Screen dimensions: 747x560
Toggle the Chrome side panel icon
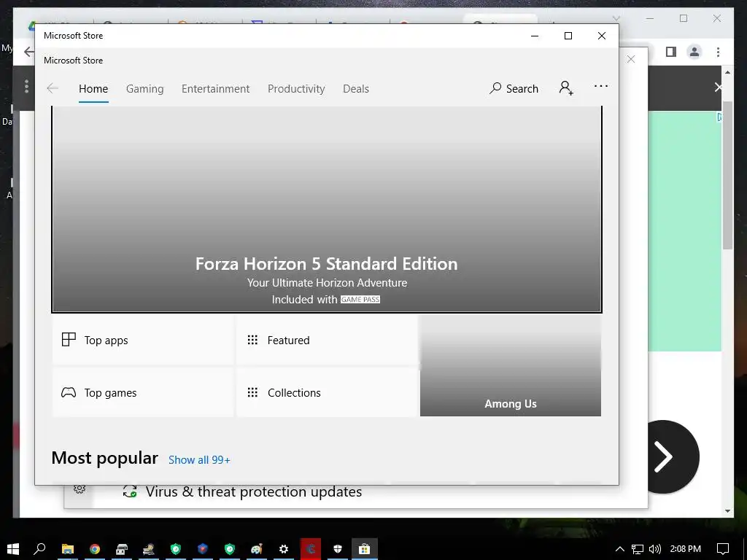coord(671,52)
